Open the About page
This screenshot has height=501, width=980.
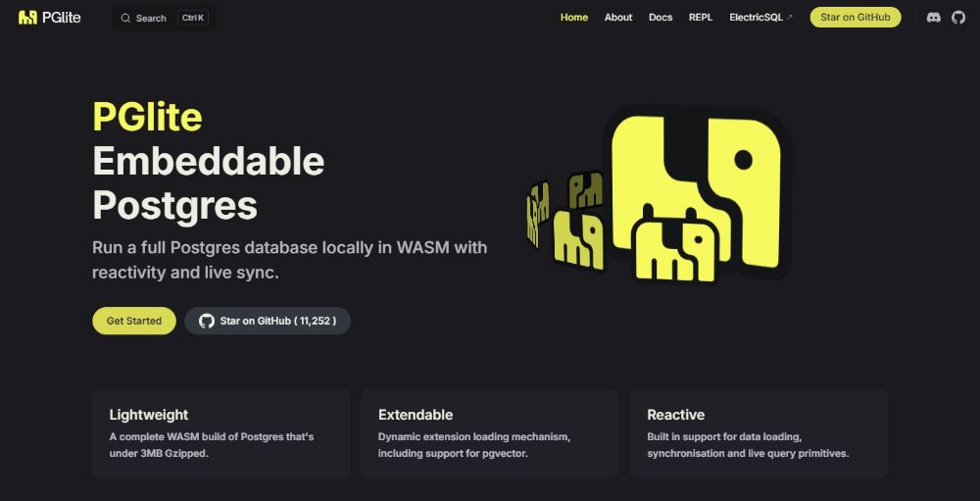[618, 18]
